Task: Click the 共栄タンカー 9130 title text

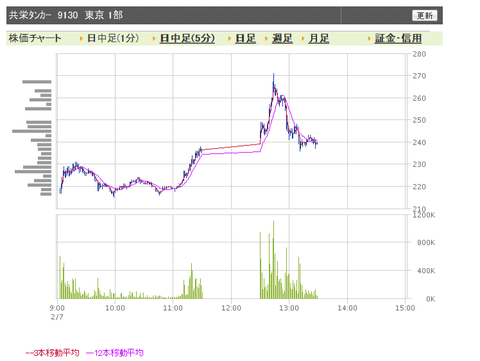Action: pos(43,15)
